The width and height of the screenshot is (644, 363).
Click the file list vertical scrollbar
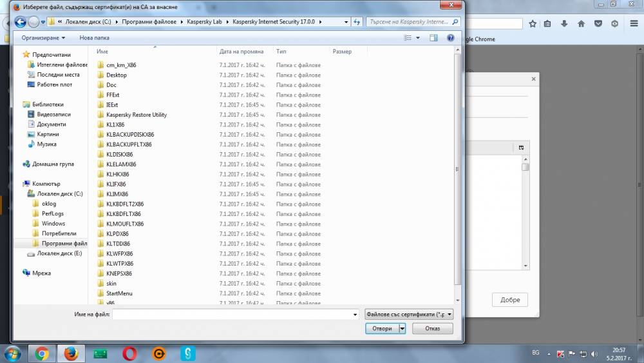click(457, 168)
